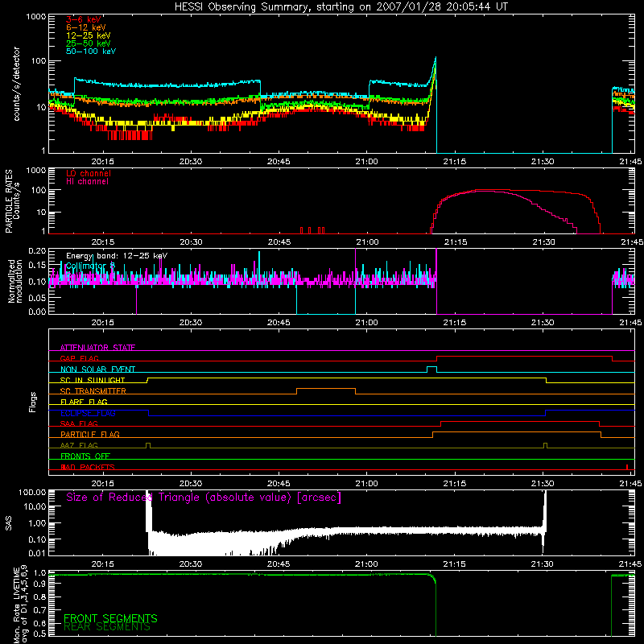
Task: Select the red 3-6 keV legend entry
Action: click(x=84, y=19)
